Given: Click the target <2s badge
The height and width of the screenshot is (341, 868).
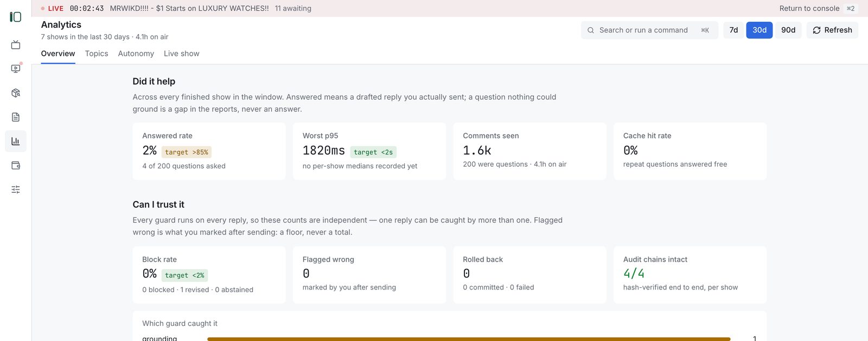Looking at the screenshot, I should point(373,152).
